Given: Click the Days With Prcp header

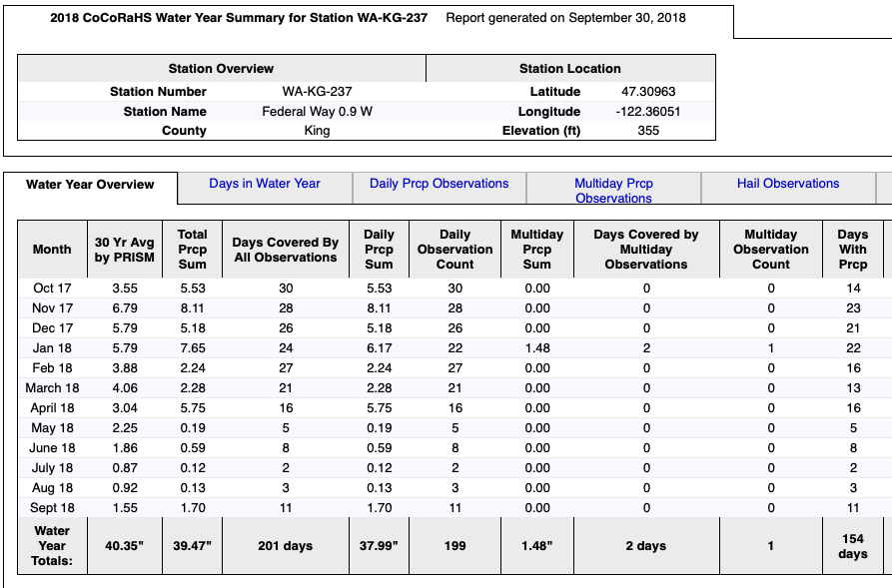Looking at the screenshot, I should [853, 249].
